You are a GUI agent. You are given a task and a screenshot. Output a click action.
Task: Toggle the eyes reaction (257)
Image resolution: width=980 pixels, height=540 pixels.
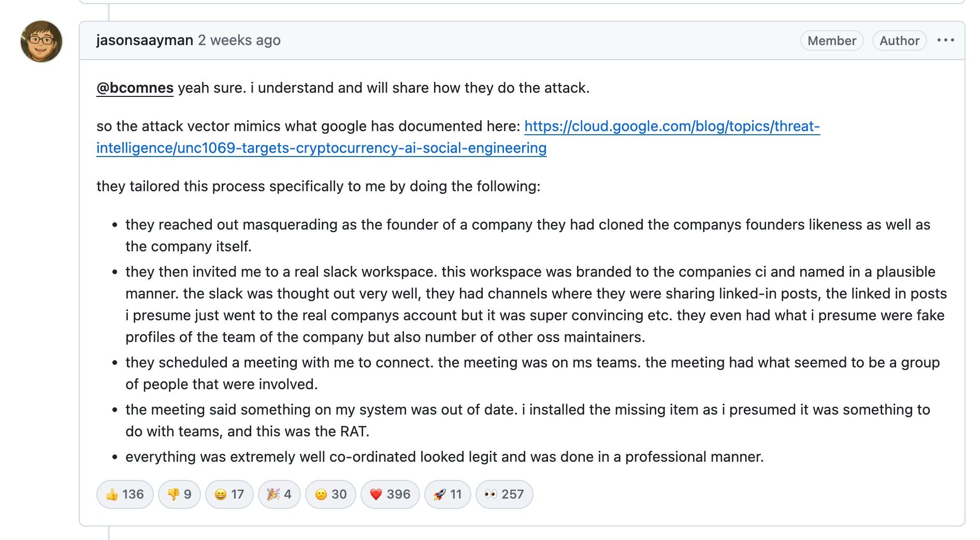(x=504, y=494)
